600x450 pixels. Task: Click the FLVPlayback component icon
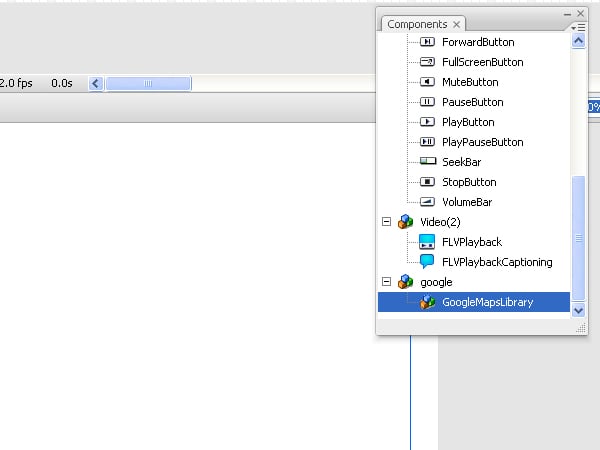click(427, 242)
